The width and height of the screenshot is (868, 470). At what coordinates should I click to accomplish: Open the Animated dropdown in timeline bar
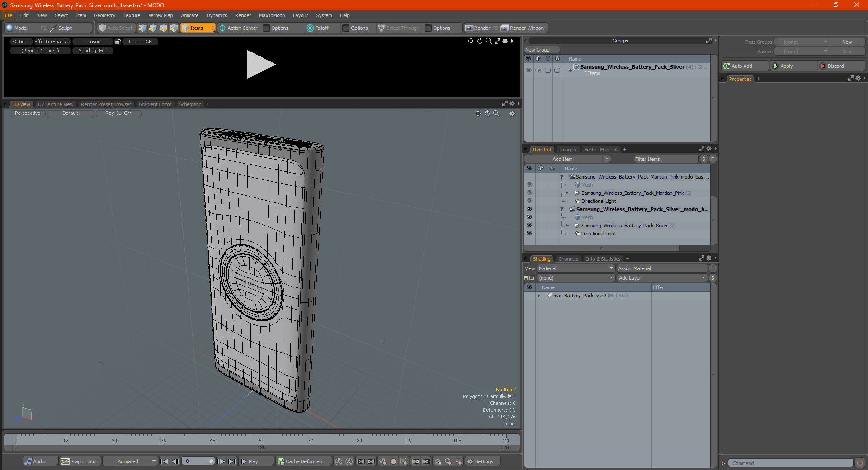click(130, 461)
